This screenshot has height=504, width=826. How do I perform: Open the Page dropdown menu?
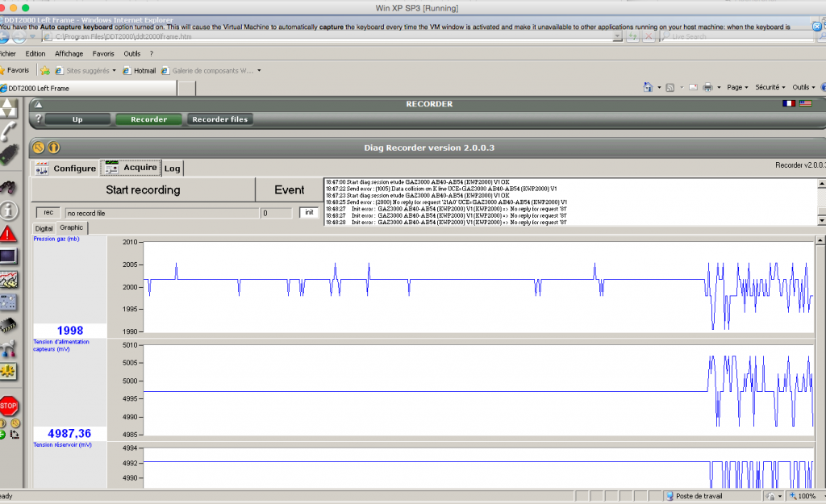[x=737, y=87]
